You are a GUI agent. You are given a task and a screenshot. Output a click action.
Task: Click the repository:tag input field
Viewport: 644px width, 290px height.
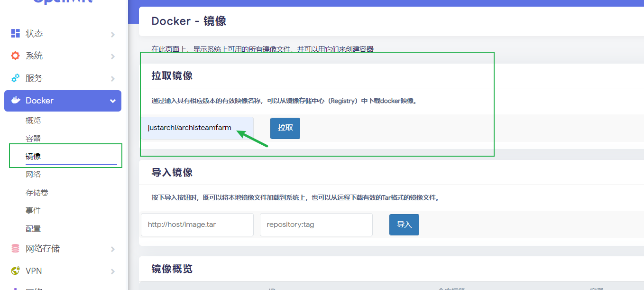point(316,225)
